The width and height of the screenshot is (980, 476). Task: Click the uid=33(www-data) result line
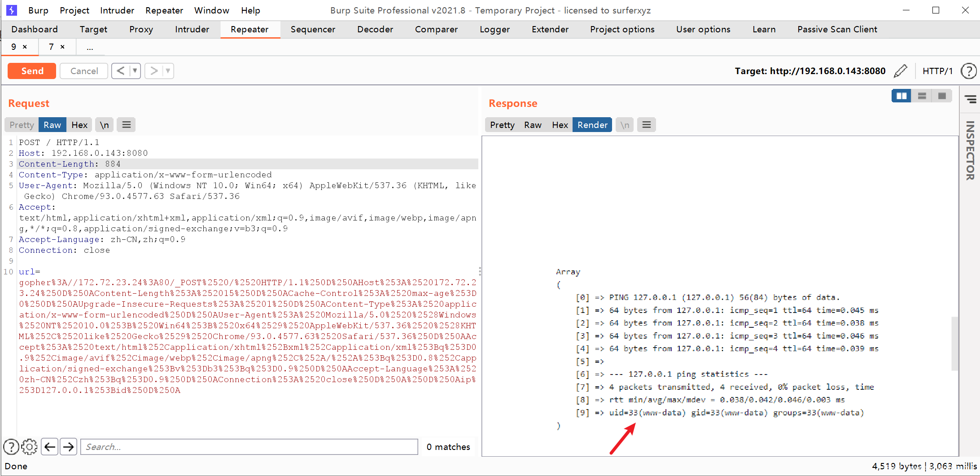[x=736, y=412]
